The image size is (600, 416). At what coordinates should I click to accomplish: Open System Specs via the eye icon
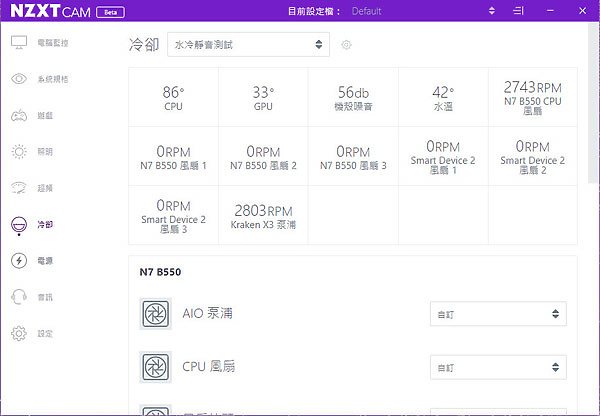point(19,79)
